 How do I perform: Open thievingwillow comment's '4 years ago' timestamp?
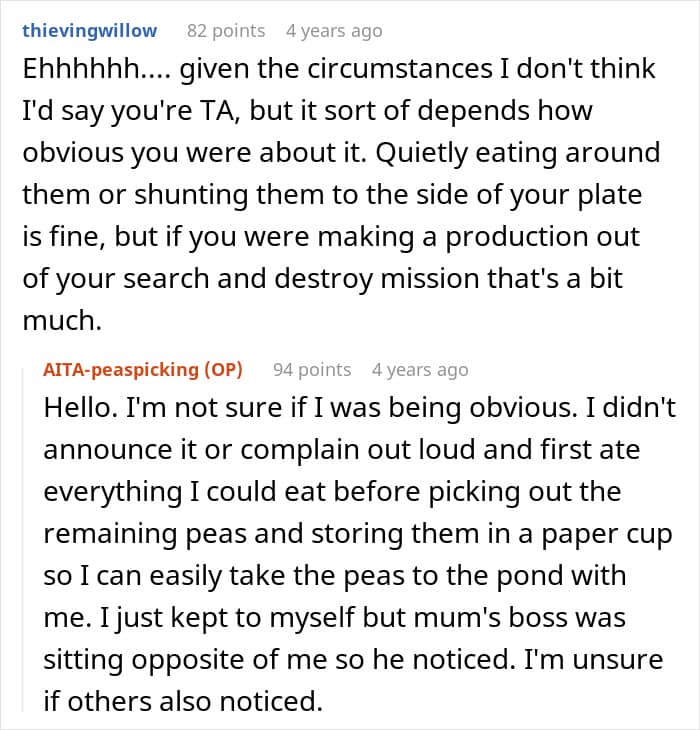(x=333, y=31)
